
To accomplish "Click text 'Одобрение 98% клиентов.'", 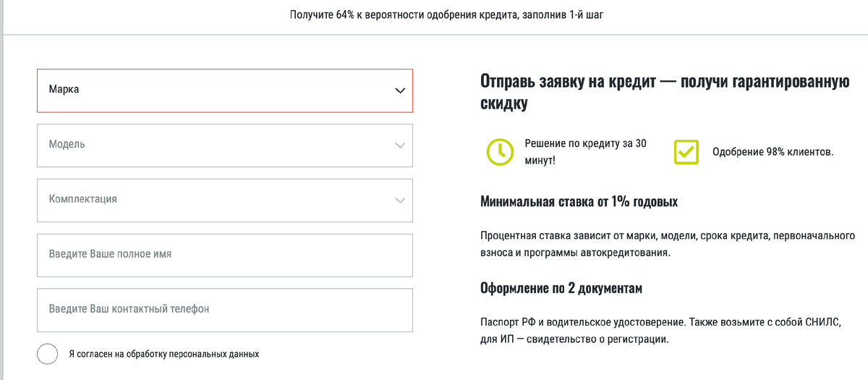I will 773,152.
